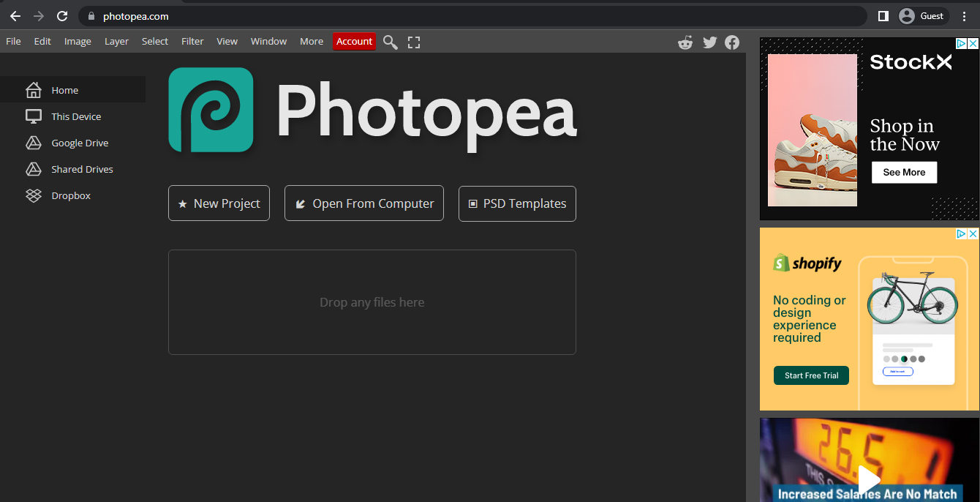Click the Shopify logo in ad
The height and width of the screenshot is (502, 980).
click(807, 263)
